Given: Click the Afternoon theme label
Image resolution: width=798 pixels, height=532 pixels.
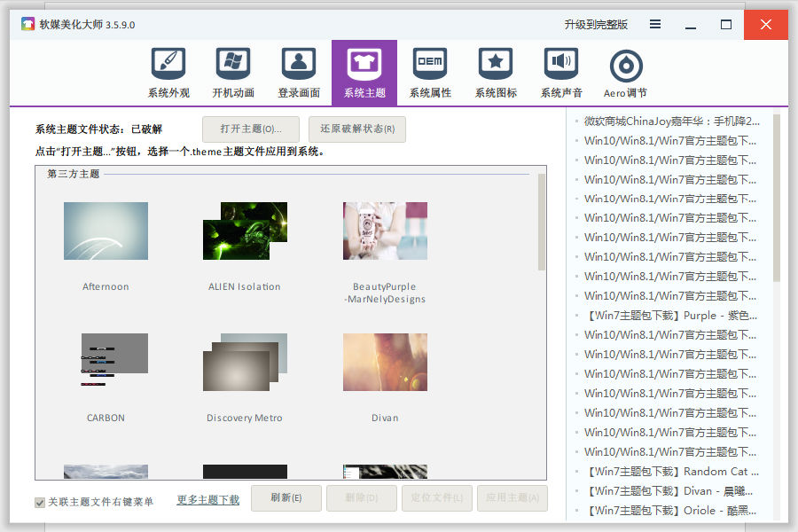Looking at the screenshot, I should coord(106,286).
